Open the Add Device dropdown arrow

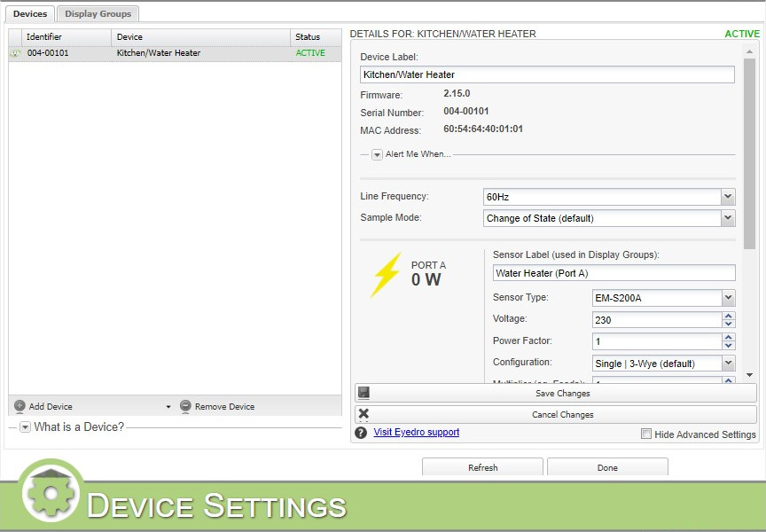[x=168, y=406]
